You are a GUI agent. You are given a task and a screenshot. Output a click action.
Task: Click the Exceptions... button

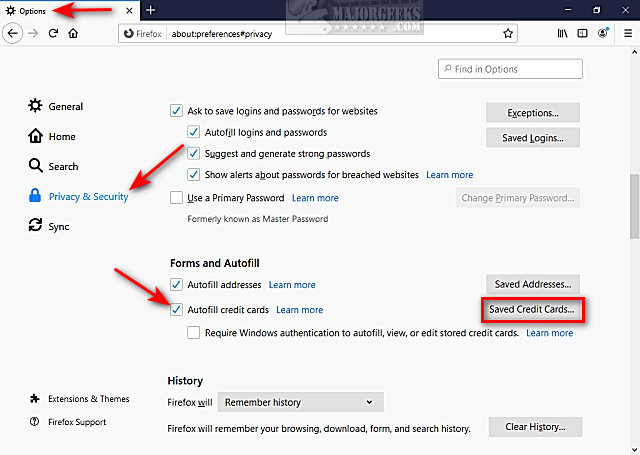[x=533, y=113]
